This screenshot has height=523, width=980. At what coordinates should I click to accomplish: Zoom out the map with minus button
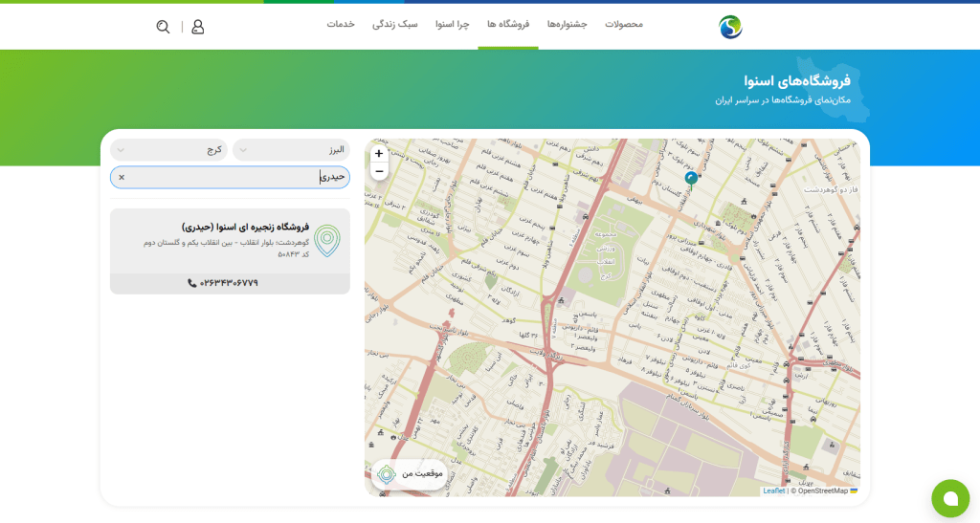tap(379, 171)
